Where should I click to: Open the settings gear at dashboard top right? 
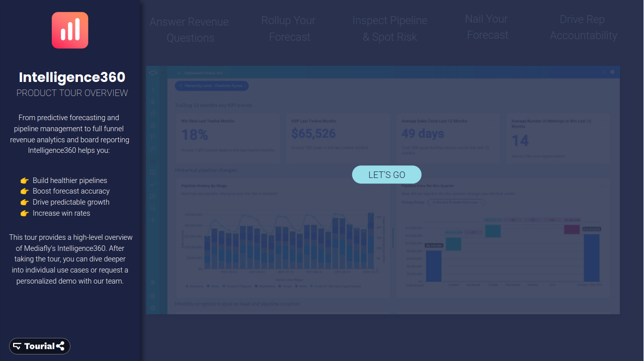pyautogui.click(x=612, y=72)
